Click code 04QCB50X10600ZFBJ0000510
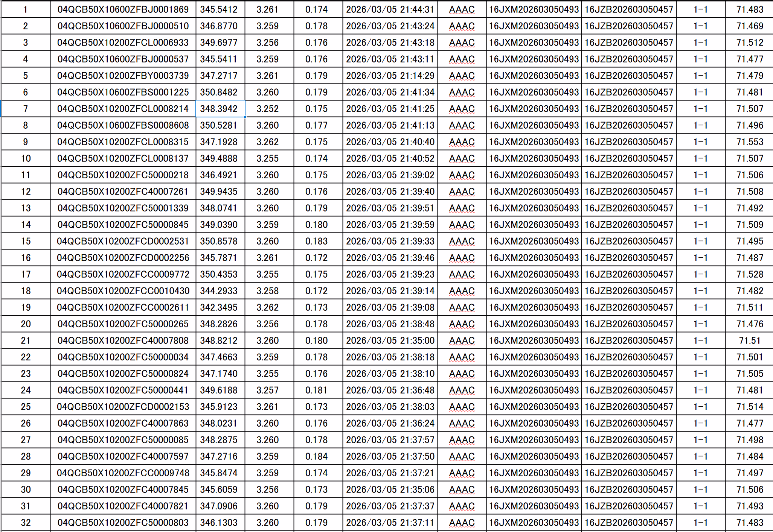 [x=123, y=26]
